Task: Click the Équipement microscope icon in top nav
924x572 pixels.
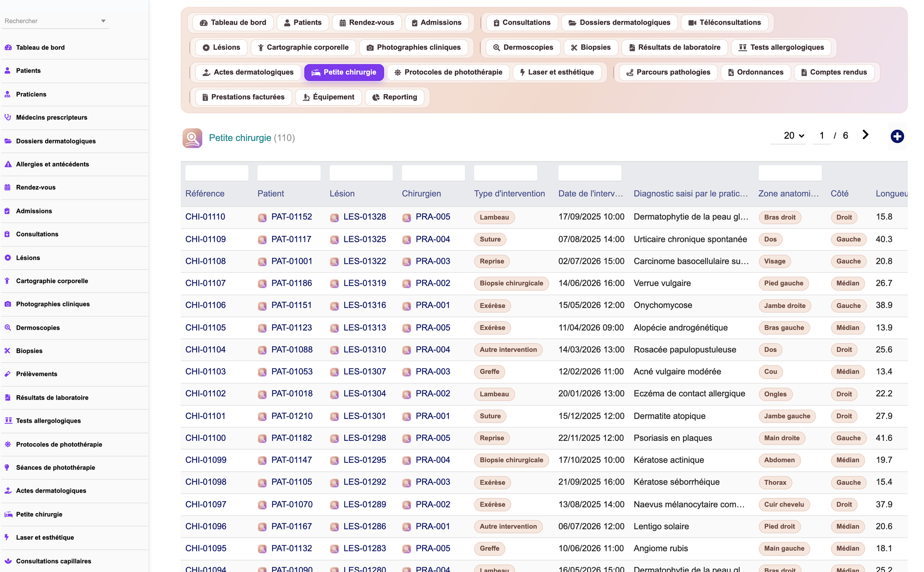Action: [x=306, y=97]
